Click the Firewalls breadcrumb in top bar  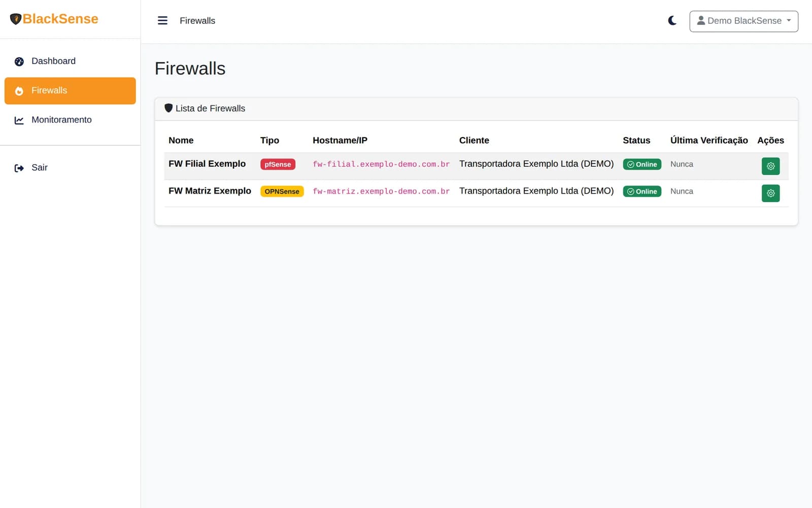[x=197, y=21]
